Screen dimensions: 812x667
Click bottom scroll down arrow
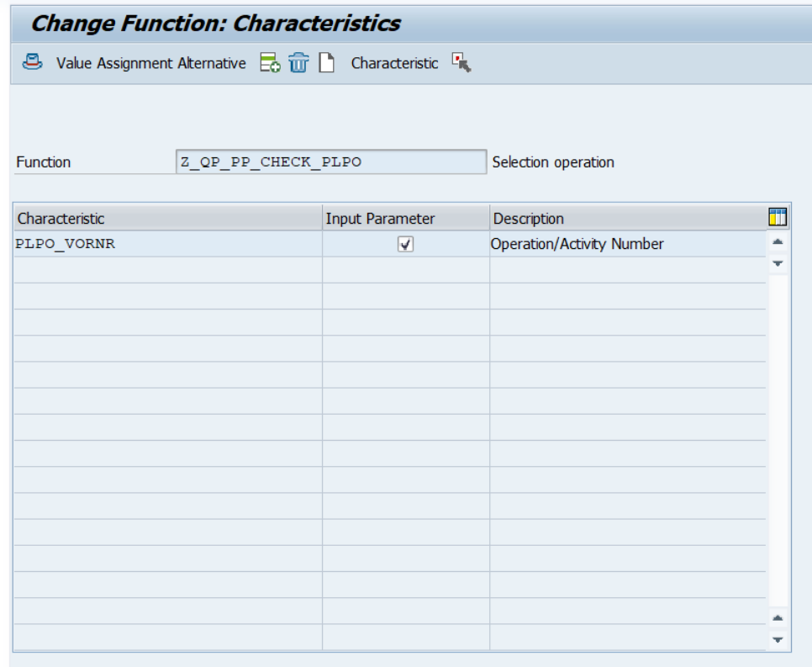[x=778, y=640]
